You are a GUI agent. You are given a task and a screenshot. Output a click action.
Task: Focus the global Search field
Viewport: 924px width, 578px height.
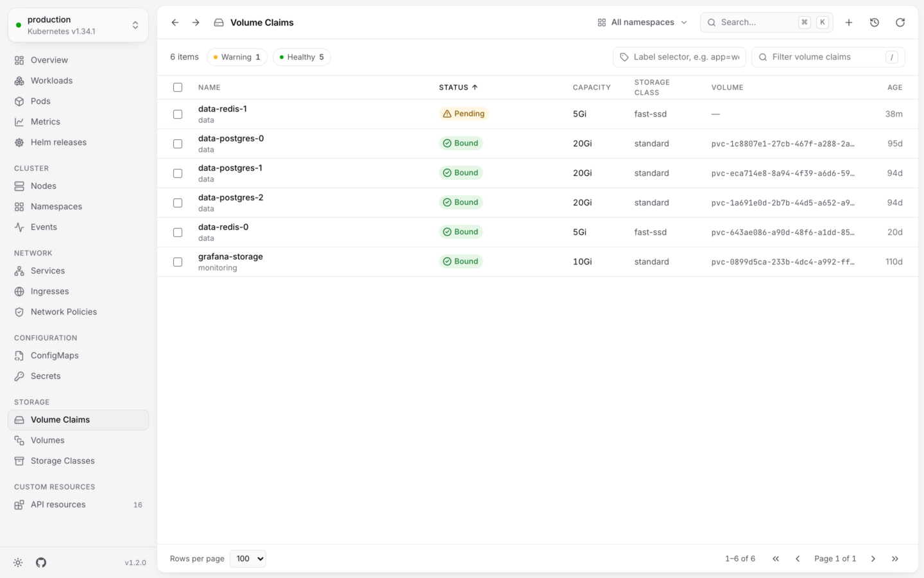(x=767, y=22)
